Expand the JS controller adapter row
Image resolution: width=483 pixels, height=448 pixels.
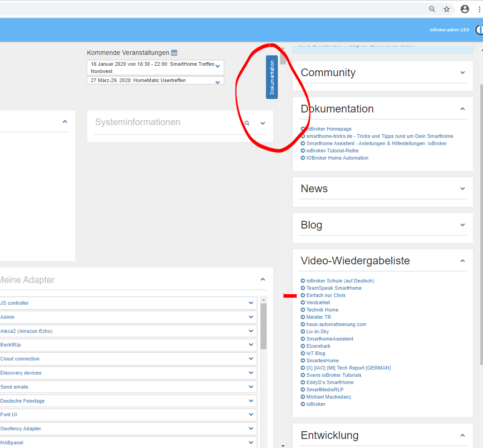(x=251, y=303)
